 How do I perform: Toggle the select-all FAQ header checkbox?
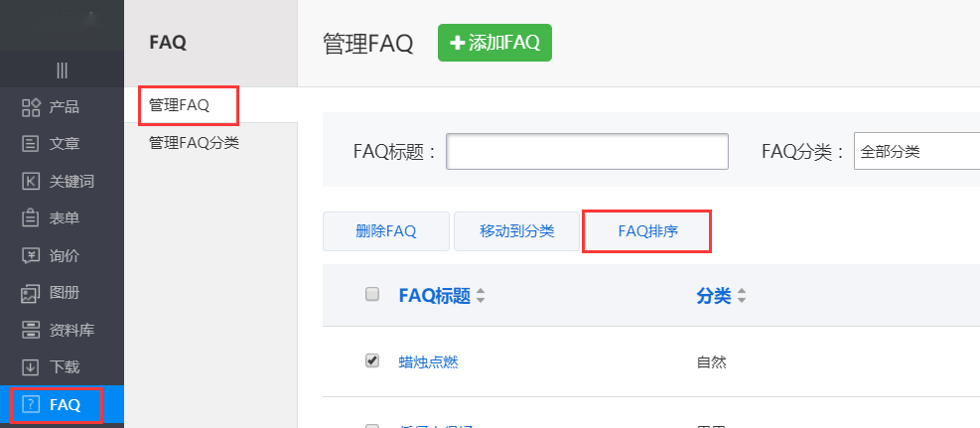(x=372, y=294)
